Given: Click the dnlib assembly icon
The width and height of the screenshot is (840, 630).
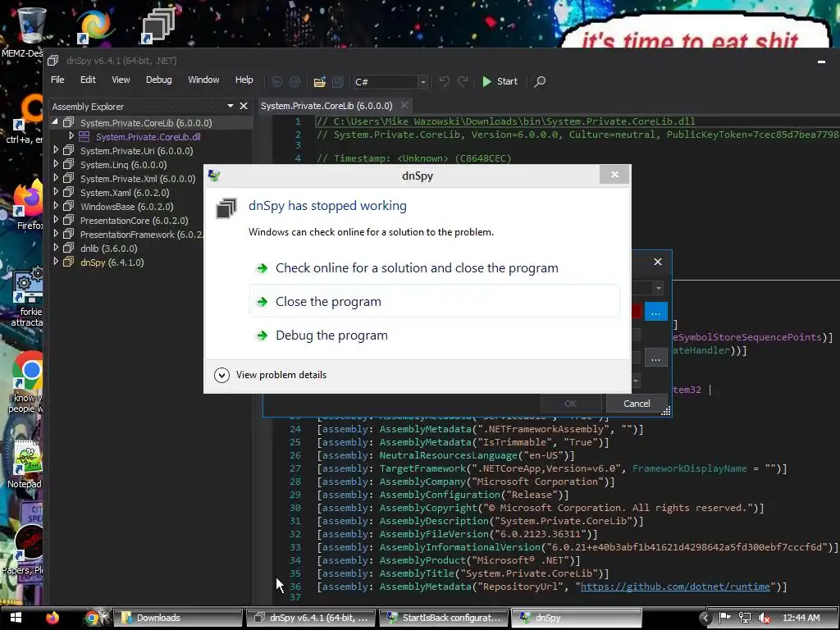Looking at the screenshot, I should click(x=69, y=248).
